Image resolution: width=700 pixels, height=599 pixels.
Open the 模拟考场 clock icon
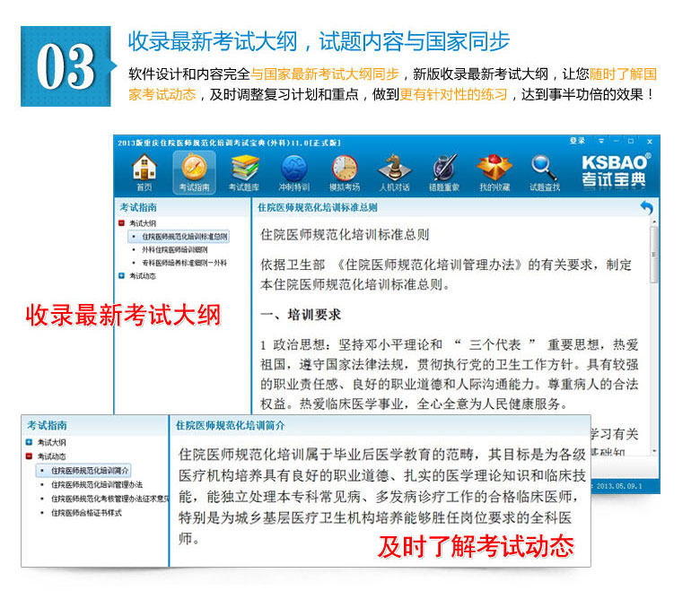point(345,172)
